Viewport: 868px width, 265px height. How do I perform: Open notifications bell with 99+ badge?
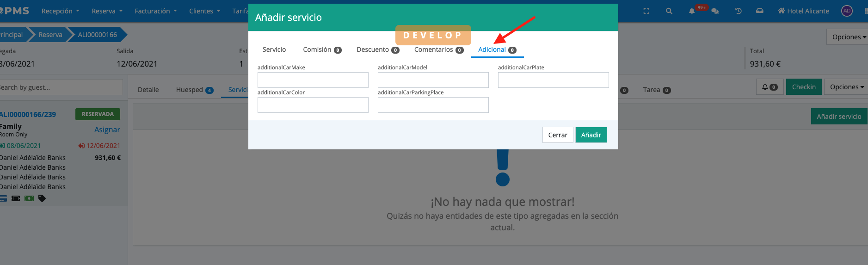[x=692, y=11]
